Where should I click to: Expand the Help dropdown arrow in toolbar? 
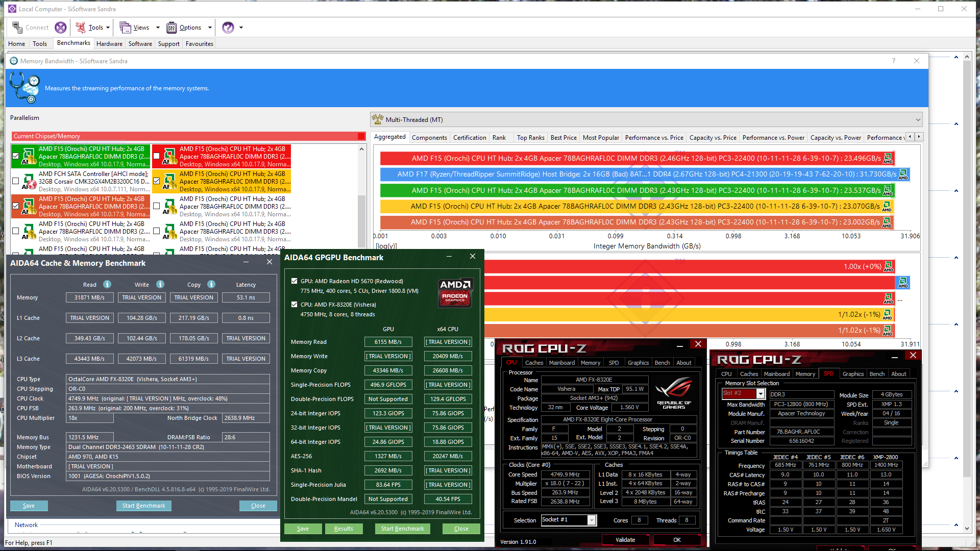241,28
